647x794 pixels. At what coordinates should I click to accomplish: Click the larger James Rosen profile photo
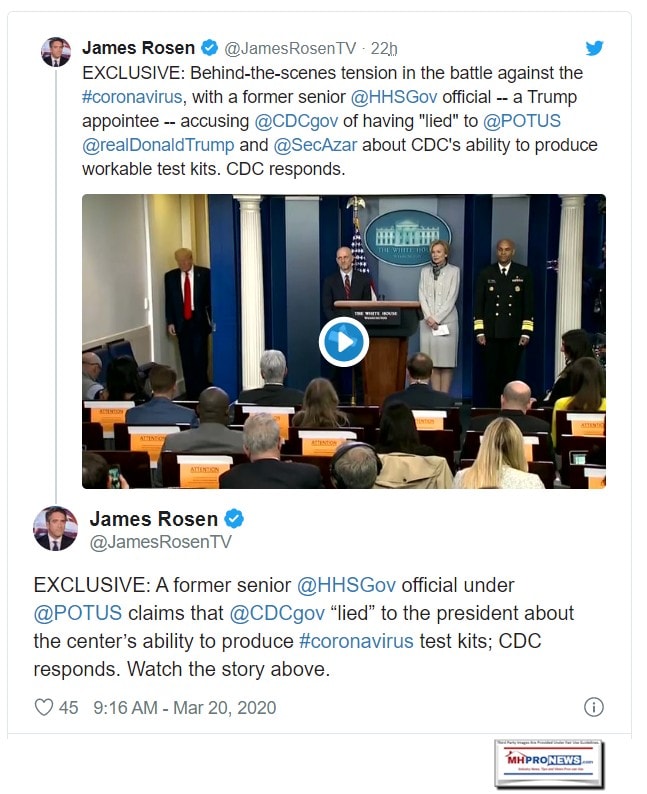tap(55, 528)
